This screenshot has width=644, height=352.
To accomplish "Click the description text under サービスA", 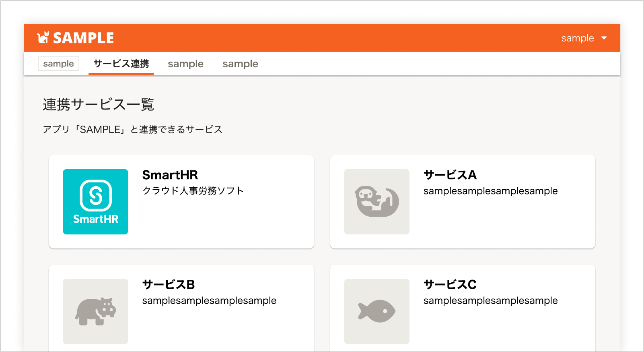I will (x=490, y=191).
